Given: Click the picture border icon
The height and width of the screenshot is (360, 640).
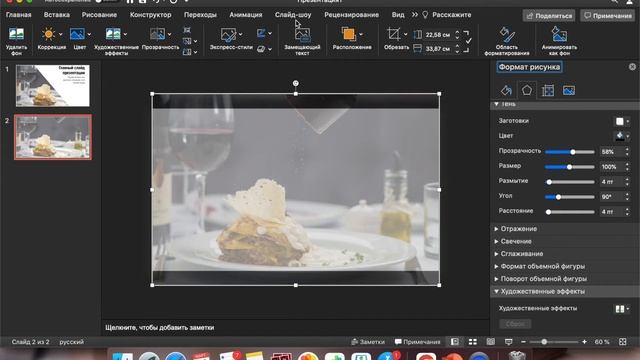Looking at the screenshot, I should (x=261, y=33).
